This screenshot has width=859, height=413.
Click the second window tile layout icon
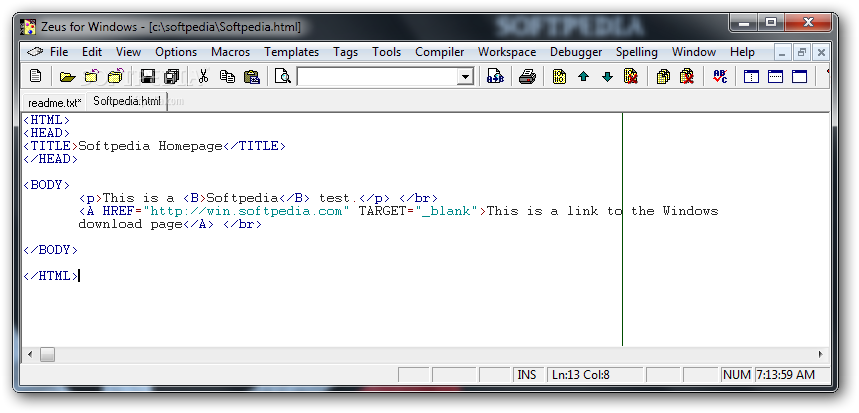coord(775,76)
